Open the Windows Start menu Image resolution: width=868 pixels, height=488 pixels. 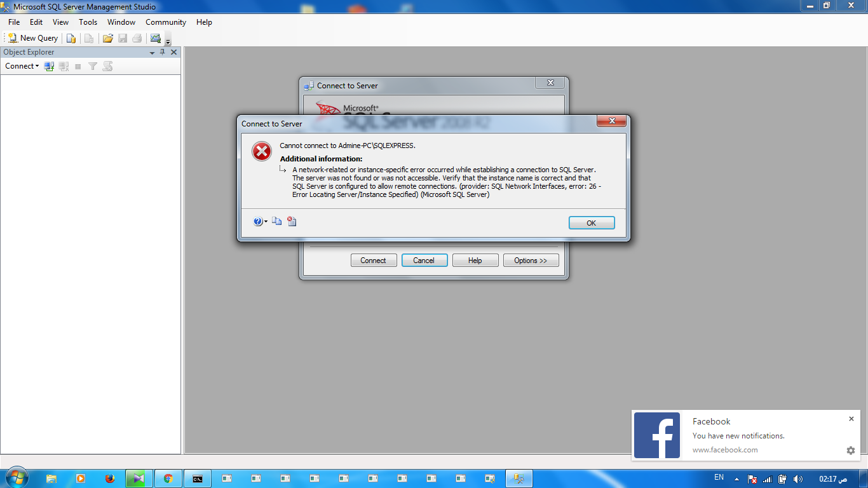tap(17, 478)
